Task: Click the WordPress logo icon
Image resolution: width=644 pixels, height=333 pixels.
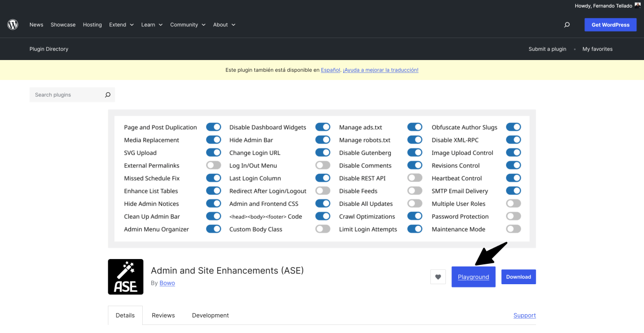Action: coord(12,24)
